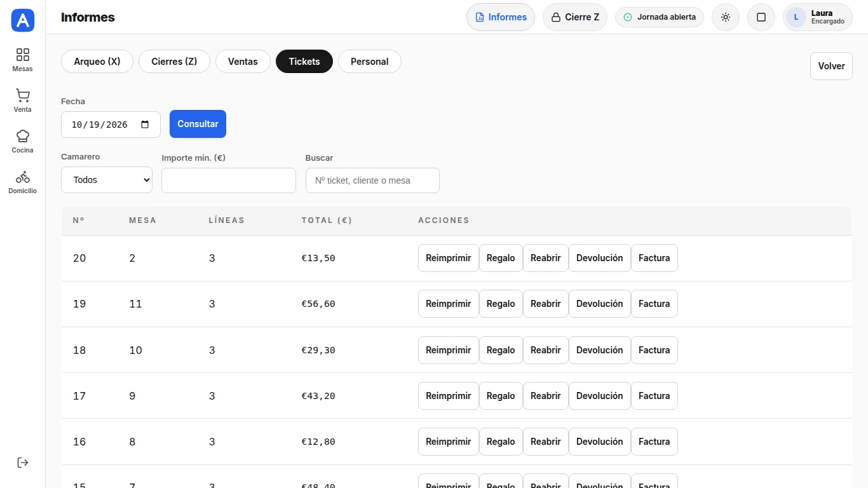Click Factura for ticket 20
Image resolution: width=868 pixels, height=488 pixels.
click(x=654, y=258)
